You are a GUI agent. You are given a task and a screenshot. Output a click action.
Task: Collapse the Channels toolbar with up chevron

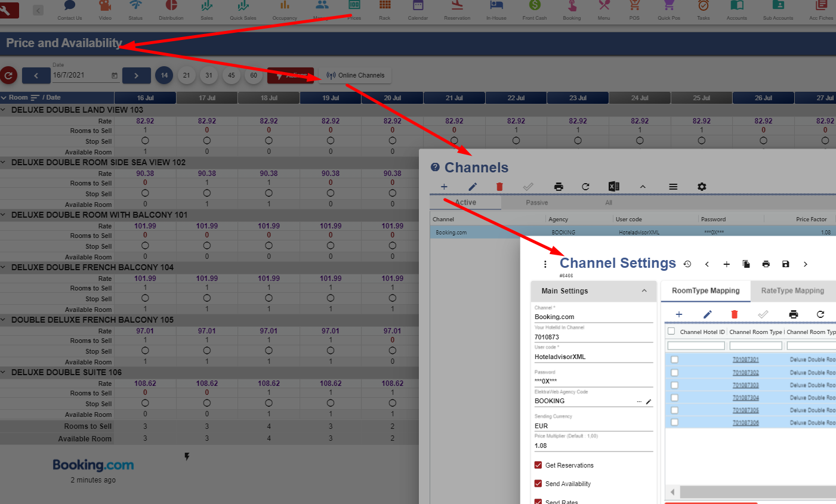click(x=643, y=187)
